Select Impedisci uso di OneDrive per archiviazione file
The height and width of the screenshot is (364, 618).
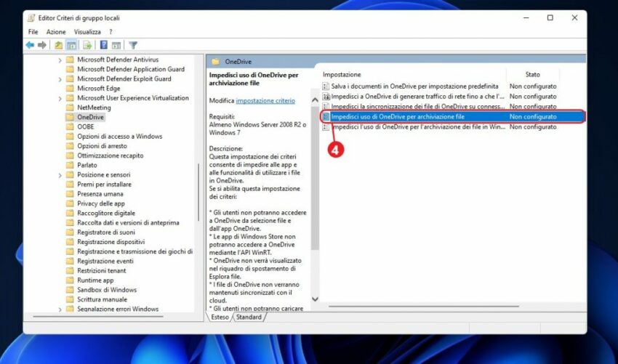click(x=453, y=116)
